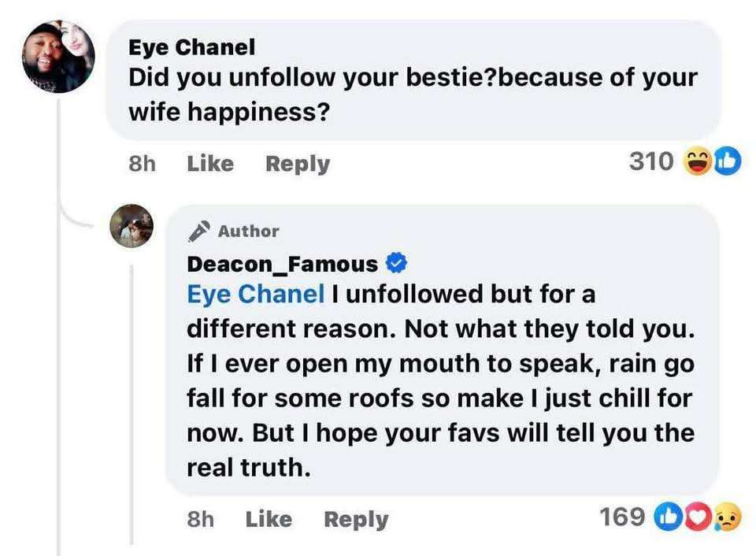Click the thumbs up reaction on top comment

coord(726,160)
